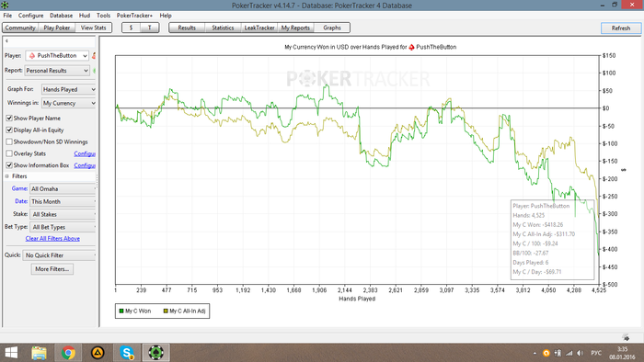The image size is (644, 362).
Task: Open the volume tray icon
Action: (x=580, y=353)
